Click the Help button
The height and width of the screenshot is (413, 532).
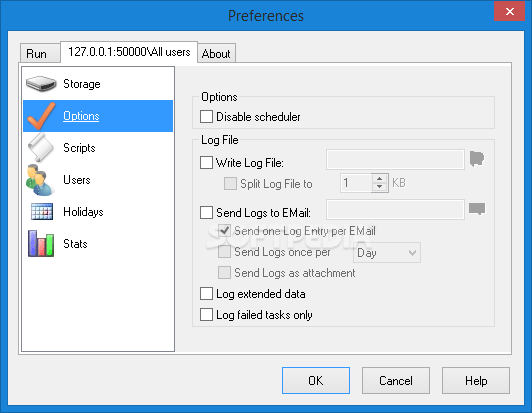click(476, 380)
